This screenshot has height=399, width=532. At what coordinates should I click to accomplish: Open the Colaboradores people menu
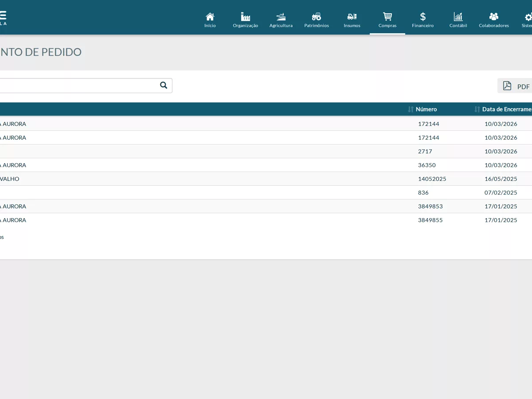point(494,20)
